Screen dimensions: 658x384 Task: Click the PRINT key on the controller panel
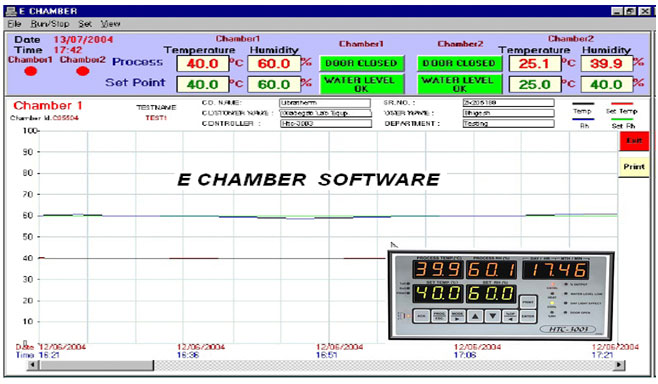point(528,302)
